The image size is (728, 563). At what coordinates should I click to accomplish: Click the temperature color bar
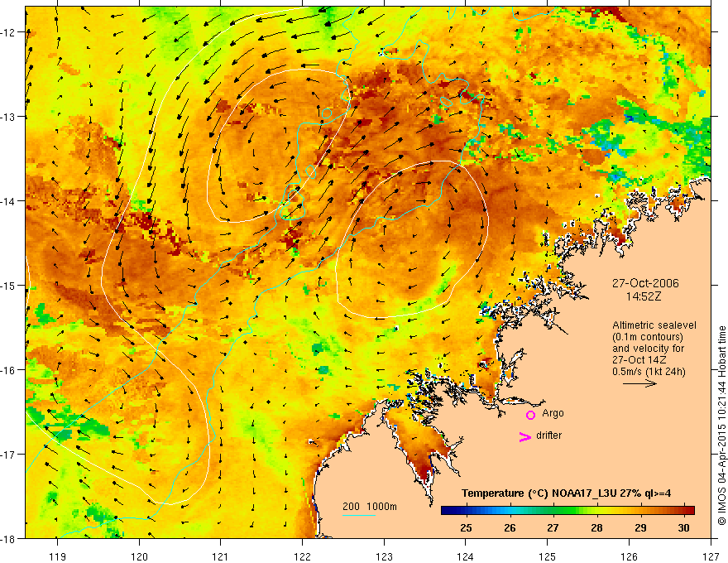[568, 511]
